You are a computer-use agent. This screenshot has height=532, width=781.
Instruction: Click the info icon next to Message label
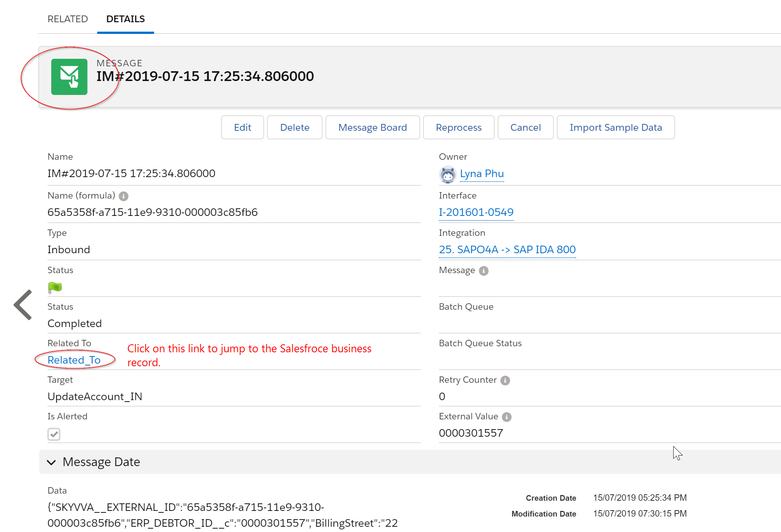[x=484, y=271]
